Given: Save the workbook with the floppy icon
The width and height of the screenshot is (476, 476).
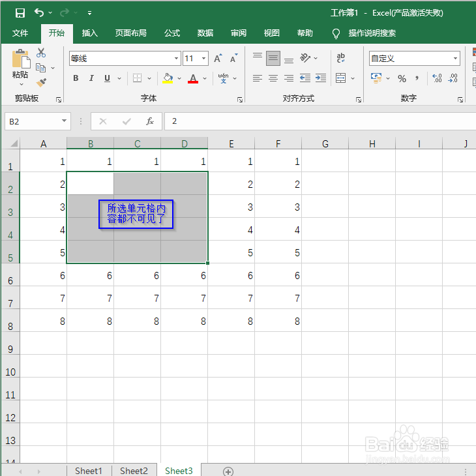Looking at the screenshot, I should (20, 13).
